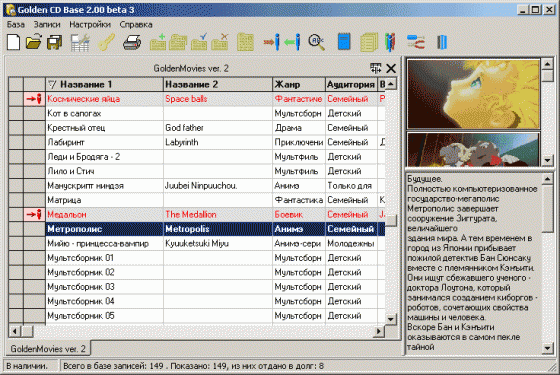Click the blue book icon at toolbar end
The width and height of the screenshot is (560, 375).
click(442, 42)
